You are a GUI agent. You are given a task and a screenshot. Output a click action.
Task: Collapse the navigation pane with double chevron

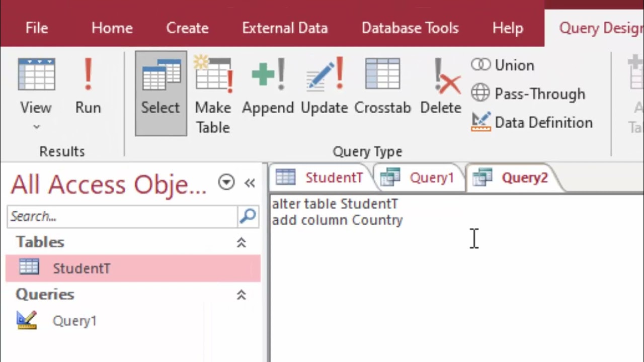click(250, 183)
